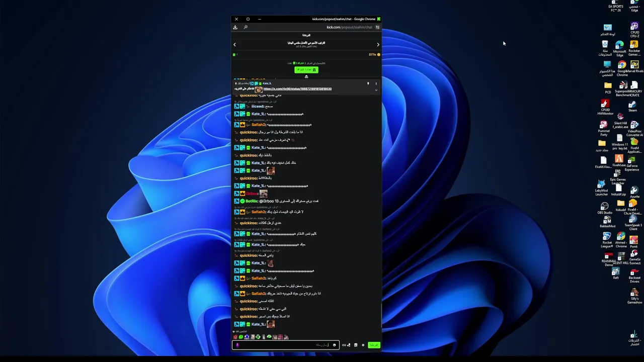Go to previous leaderboard slide with left chevron
Screen dimensions: 644x362
[x=234, y=45]
